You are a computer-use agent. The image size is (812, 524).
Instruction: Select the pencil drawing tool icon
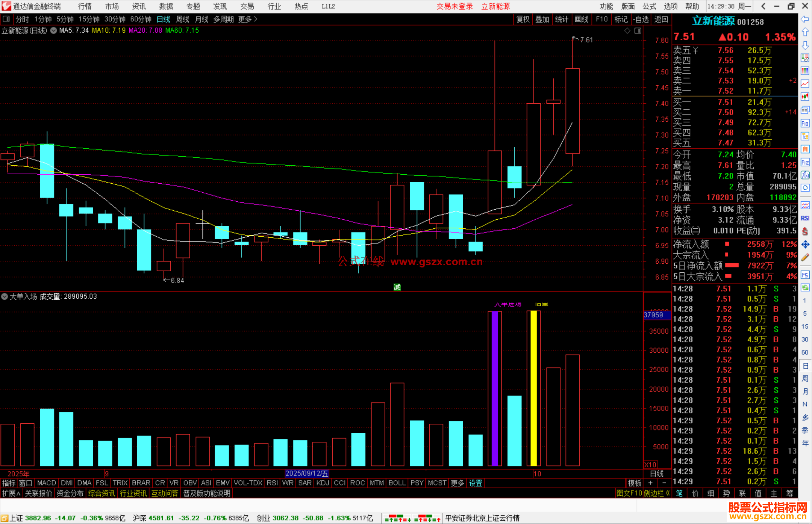point(805,258)
